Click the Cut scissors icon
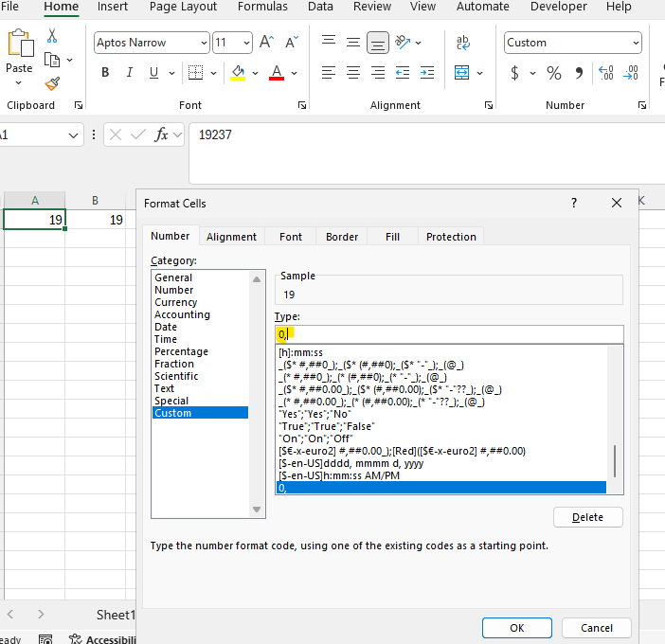The width and height of the screenshot is (665, 644). point(52,36)
